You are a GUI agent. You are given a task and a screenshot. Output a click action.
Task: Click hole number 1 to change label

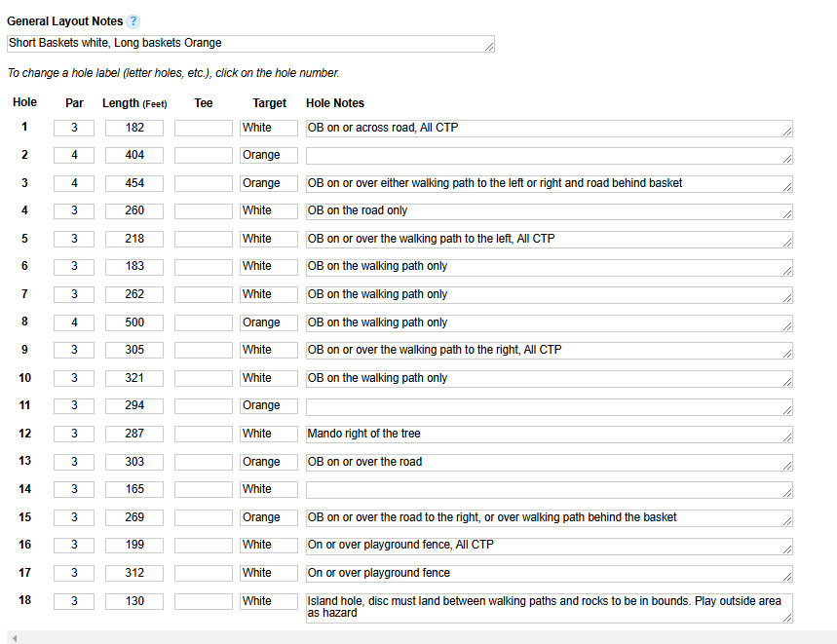coord(24,127)
